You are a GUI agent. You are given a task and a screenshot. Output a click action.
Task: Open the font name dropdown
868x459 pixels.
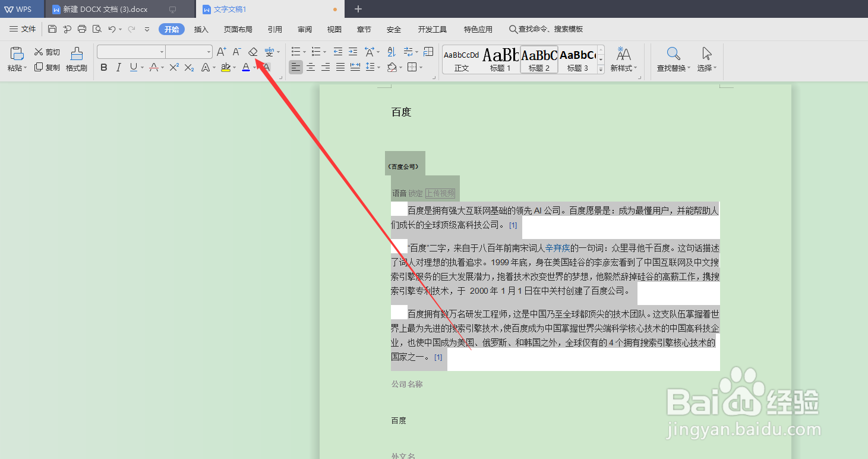[162, 52]
